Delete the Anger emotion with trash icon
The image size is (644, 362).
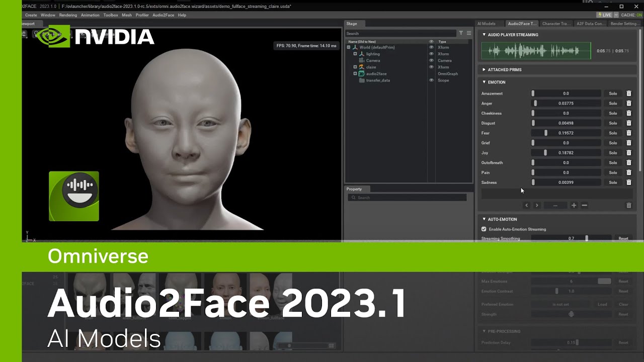(628, 103)
